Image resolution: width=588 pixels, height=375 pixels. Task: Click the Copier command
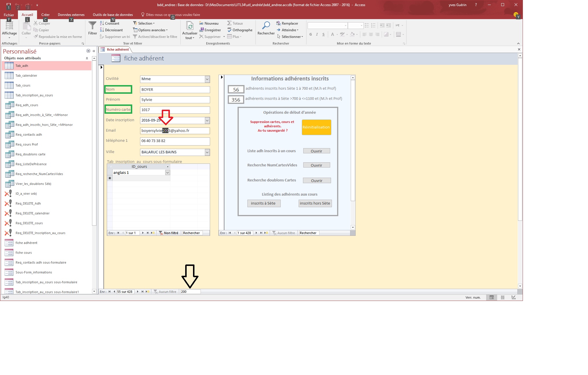click(41, 30)
